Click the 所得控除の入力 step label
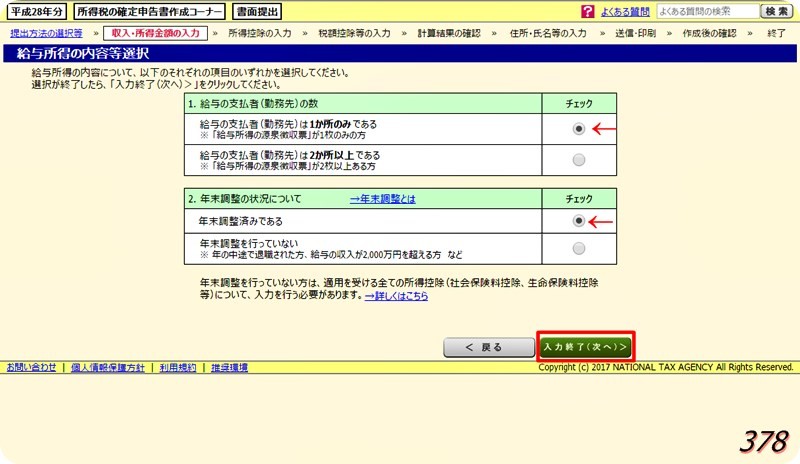The image size is (800, 464). click(260, 33)
